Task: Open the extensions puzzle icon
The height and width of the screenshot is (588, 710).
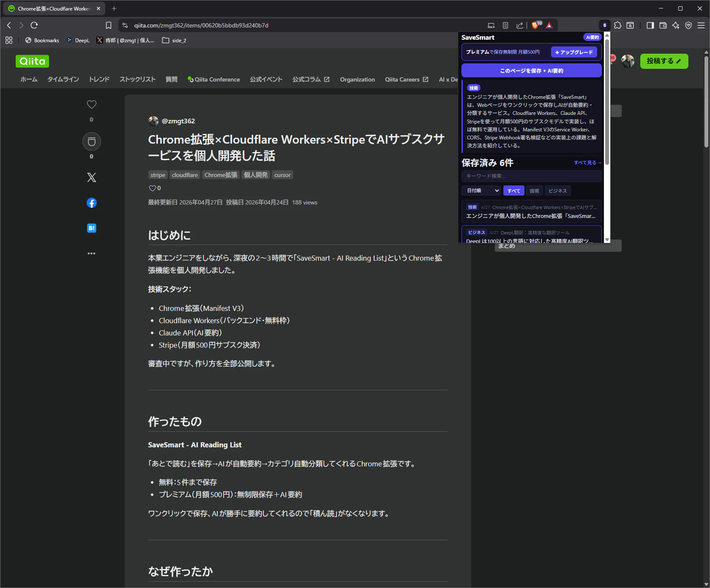Action: pos(617,25)
